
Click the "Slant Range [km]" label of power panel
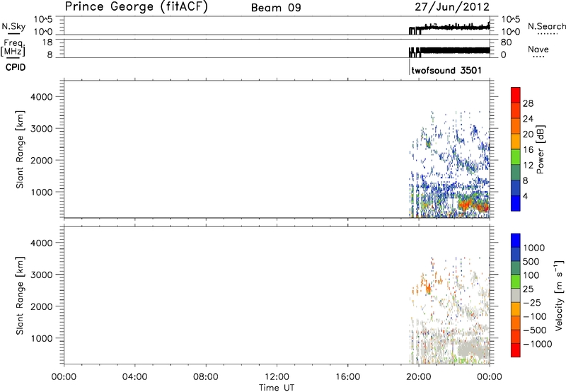coord(20,149)
